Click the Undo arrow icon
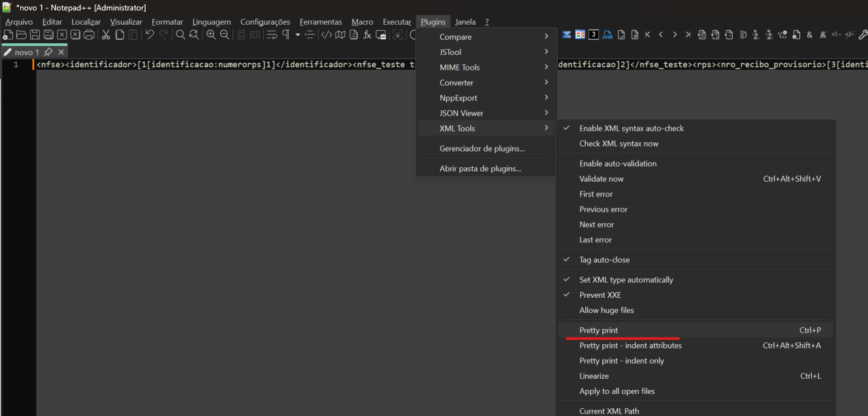This screenshot has height=416, width=868. tap(150, 35)
